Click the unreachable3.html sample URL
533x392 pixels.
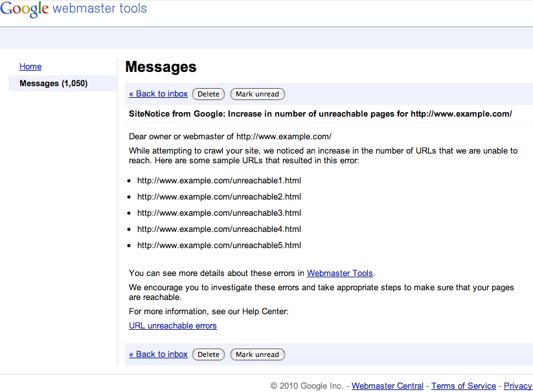coord(219,213)
